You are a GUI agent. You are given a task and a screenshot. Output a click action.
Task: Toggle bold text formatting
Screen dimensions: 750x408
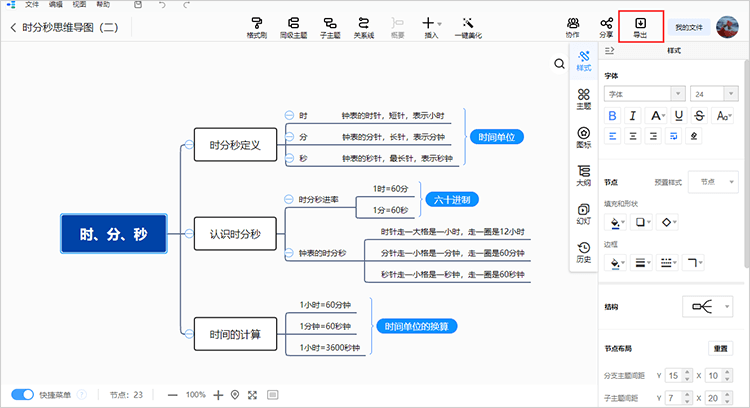(x=612, y=116)
